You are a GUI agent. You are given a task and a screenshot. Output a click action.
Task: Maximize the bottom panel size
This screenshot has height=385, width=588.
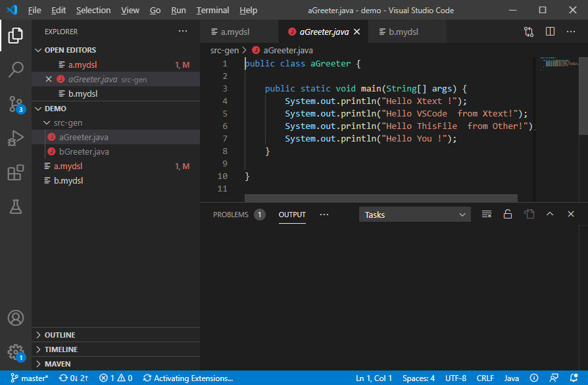pos(550,214)
